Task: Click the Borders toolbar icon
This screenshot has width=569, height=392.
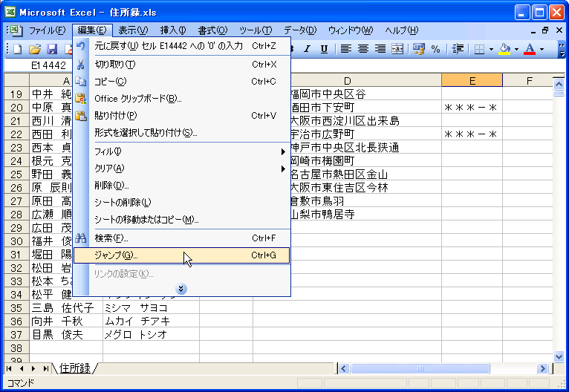Action: tap(479, 49)
